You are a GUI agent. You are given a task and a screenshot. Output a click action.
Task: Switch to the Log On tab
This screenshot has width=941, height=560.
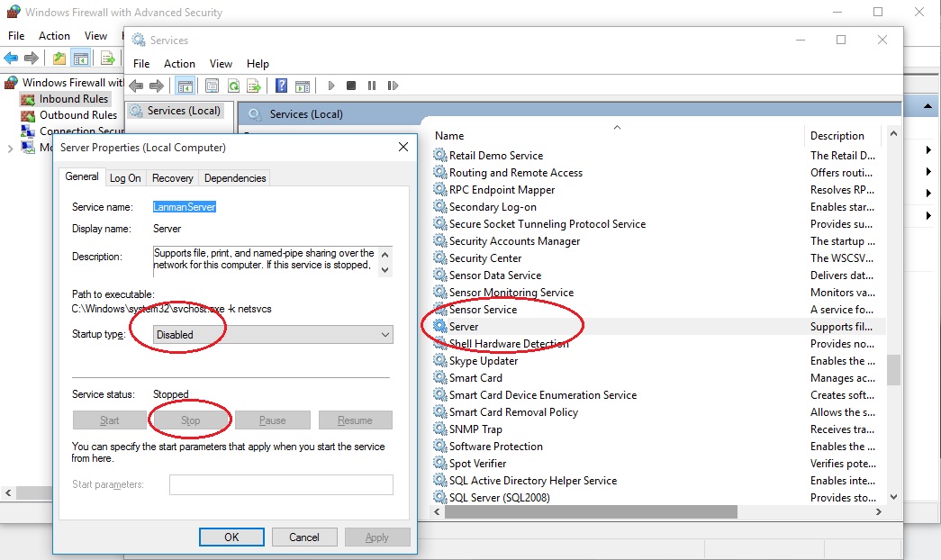(125, 178)
